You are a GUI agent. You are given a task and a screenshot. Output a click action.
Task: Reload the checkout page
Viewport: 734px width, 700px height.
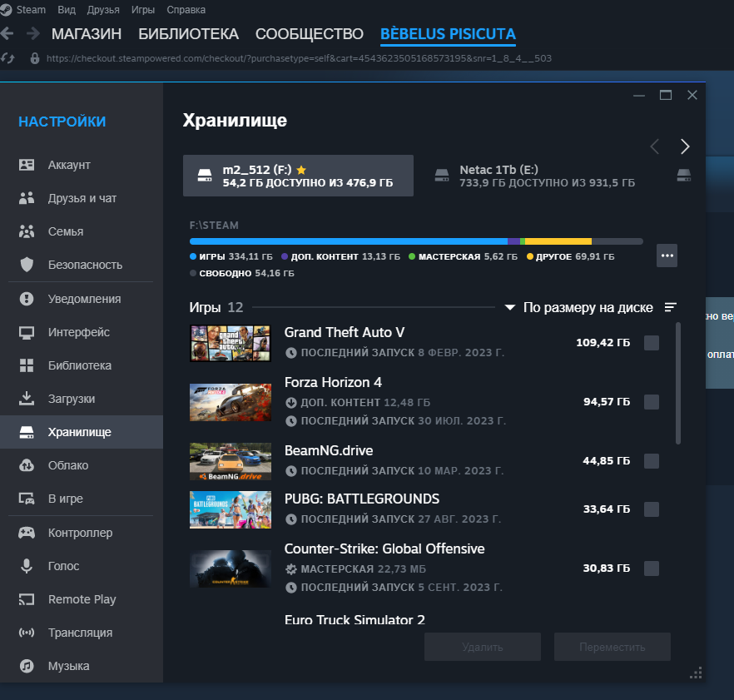click(7, 58)
